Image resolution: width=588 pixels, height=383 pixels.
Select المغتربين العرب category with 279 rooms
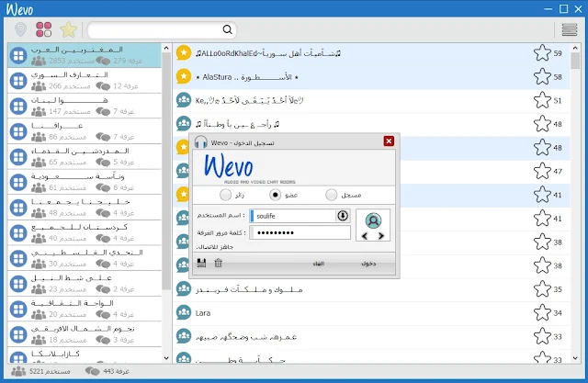(85, 55)
